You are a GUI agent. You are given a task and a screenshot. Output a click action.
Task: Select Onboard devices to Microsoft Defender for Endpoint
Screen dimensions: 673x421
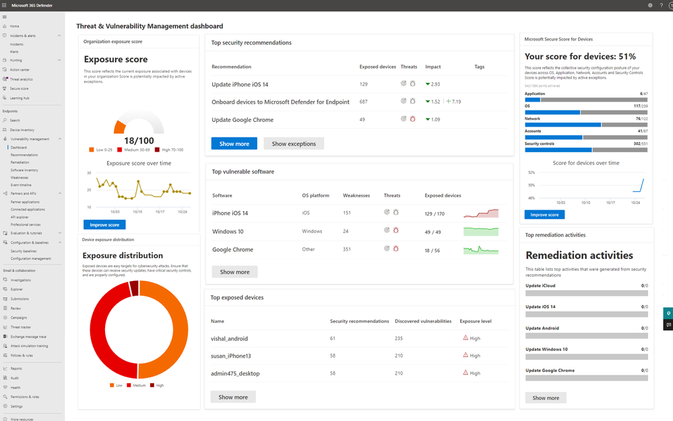click(280, 102)
